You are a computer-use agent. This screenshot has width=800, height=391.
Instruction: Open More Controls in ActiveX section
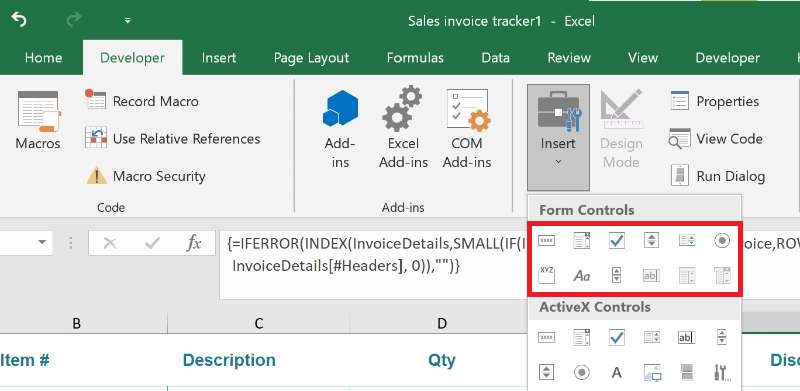pos(721,373)
